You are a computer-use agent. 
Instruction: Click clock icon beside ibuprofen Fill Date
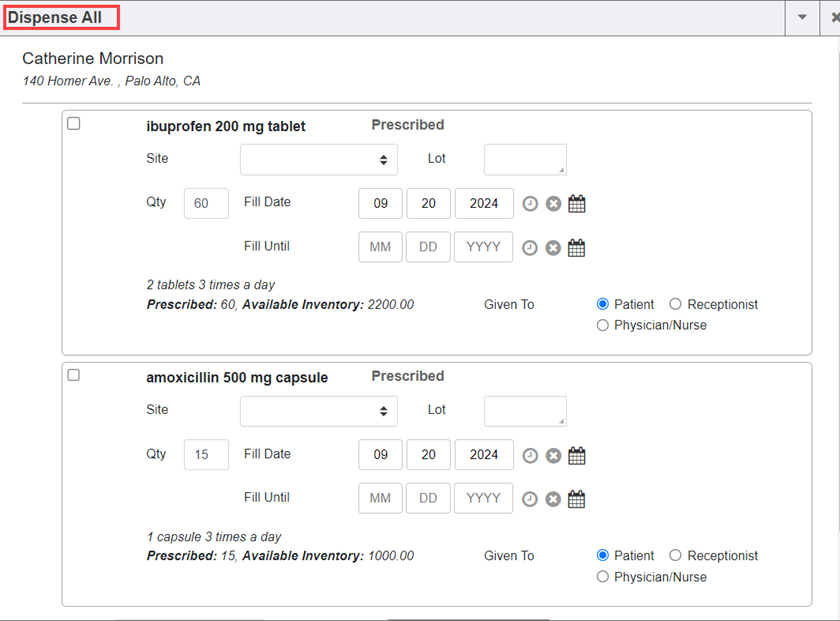click(x=530, y=204)
